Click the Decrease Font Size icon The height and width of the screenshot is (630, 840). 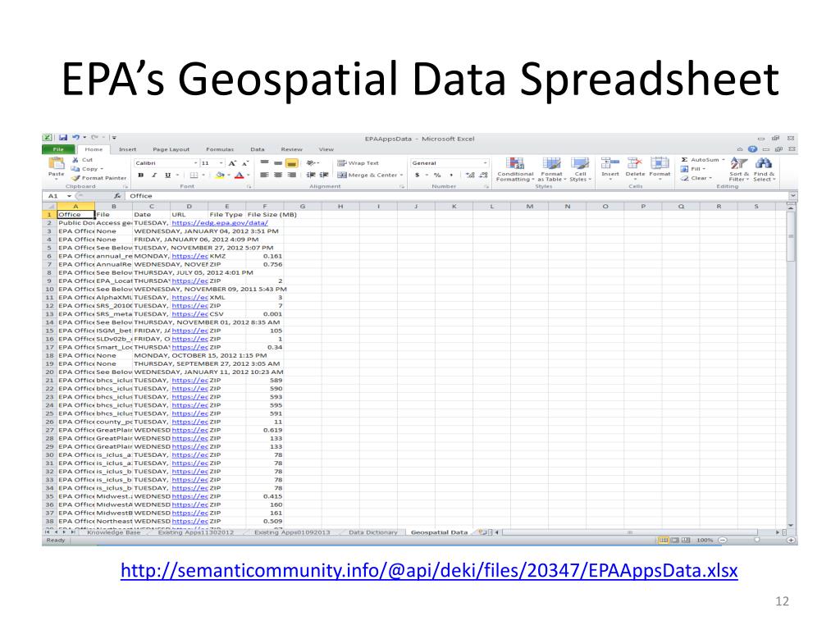[x=244, y=163]
